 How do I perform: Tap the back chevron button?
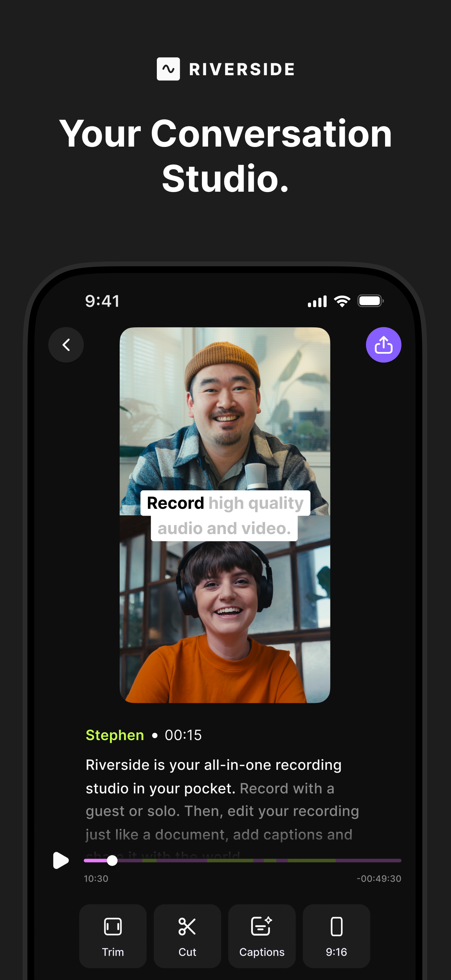point(66,345)
